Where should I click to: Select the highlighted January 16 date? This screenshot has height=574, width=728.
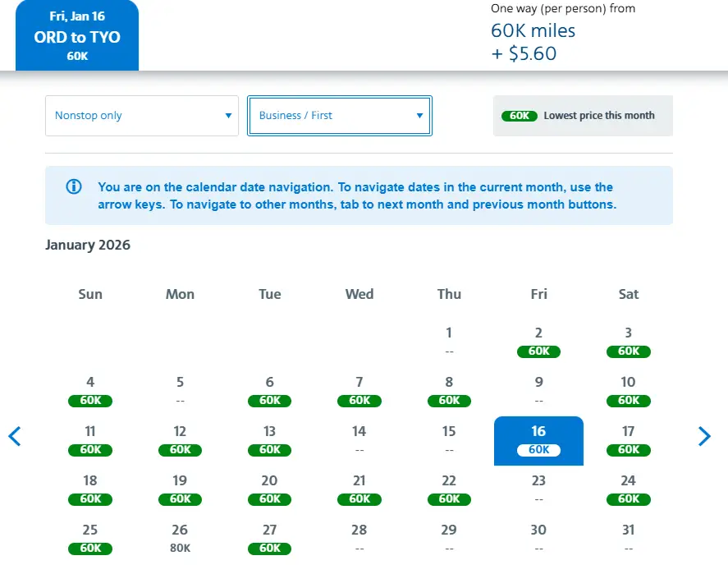point(538,439)
